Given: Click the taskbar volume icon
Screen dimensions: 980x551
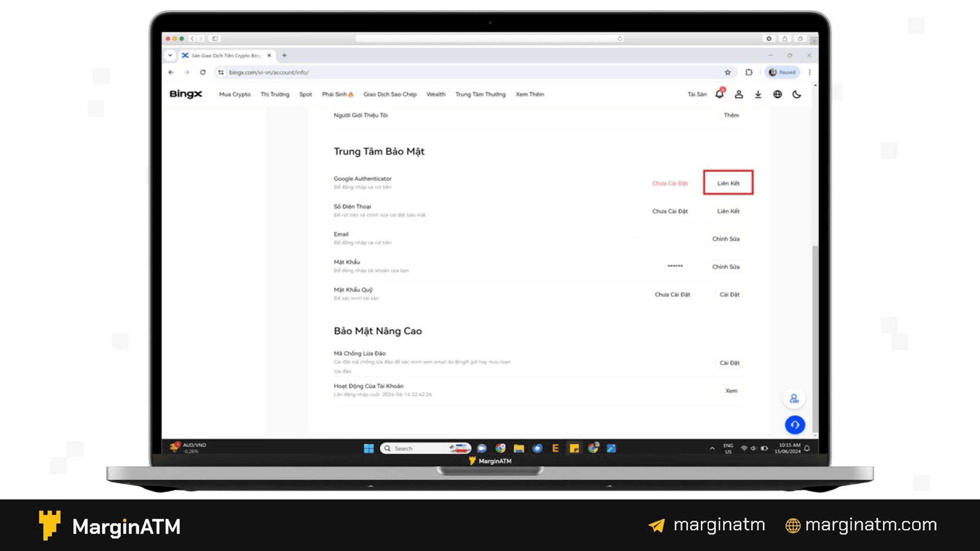Looking at the screenshot, I should coord(753,448).
